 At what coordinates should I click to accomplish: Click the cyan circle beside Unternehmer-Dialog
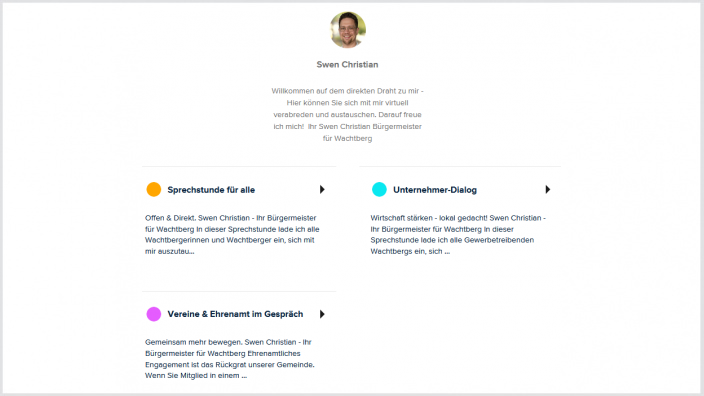[x=379, y=189]
